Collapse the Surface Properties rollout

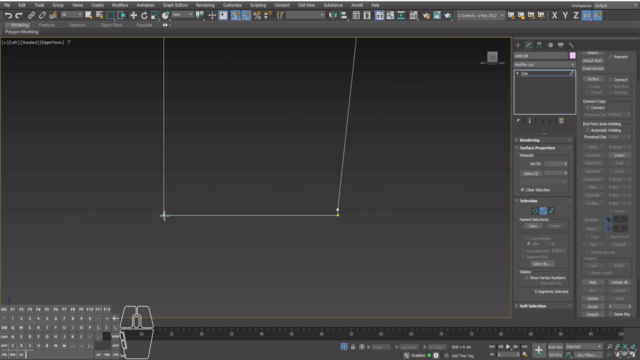tap(544, 148)
